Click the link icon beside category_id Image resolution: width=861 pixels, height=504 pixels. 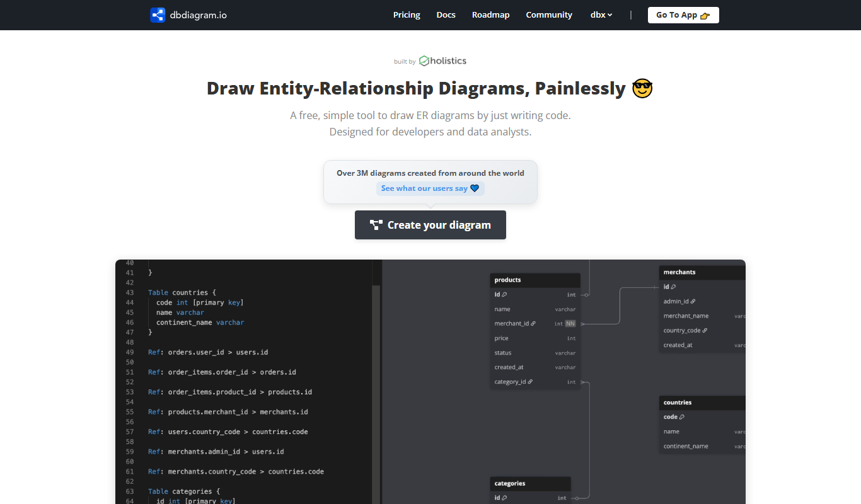click(530, 382)
